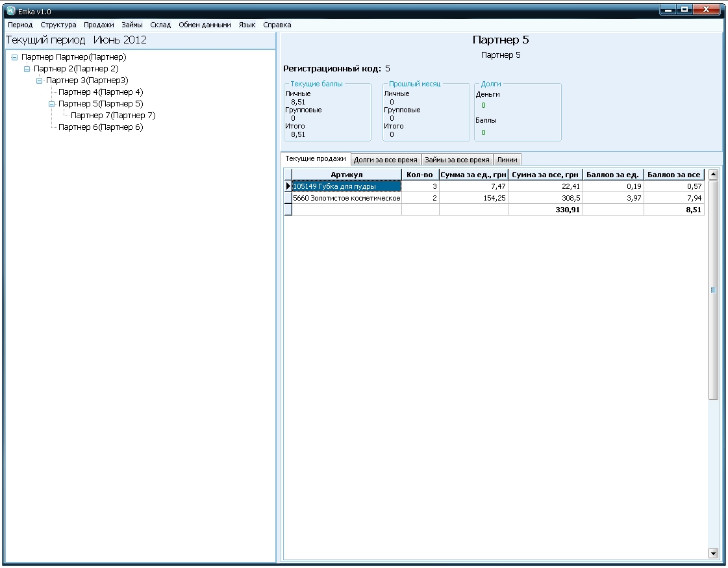
Task: Open the Продажи menu
Action: [99, 25]
